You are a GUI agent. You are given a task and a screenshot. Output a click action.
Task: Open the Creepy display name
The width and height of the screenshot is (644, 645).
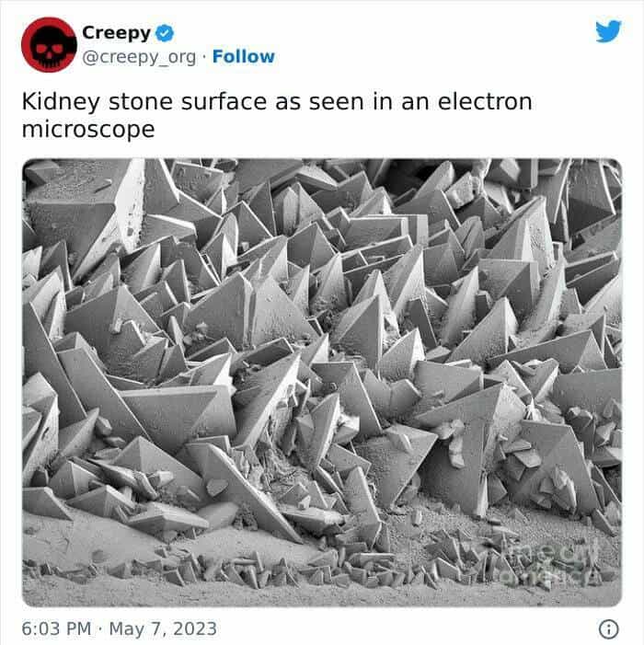click(117, 33)
